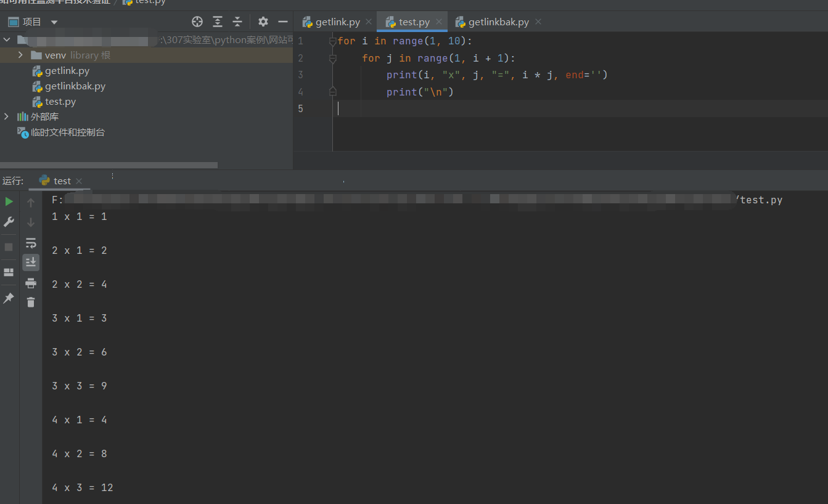Image resolution: width=828 pixels, height=504 pixels.
Task: Click output line '3 x 3 = 9'
Action: pos(79,386)
